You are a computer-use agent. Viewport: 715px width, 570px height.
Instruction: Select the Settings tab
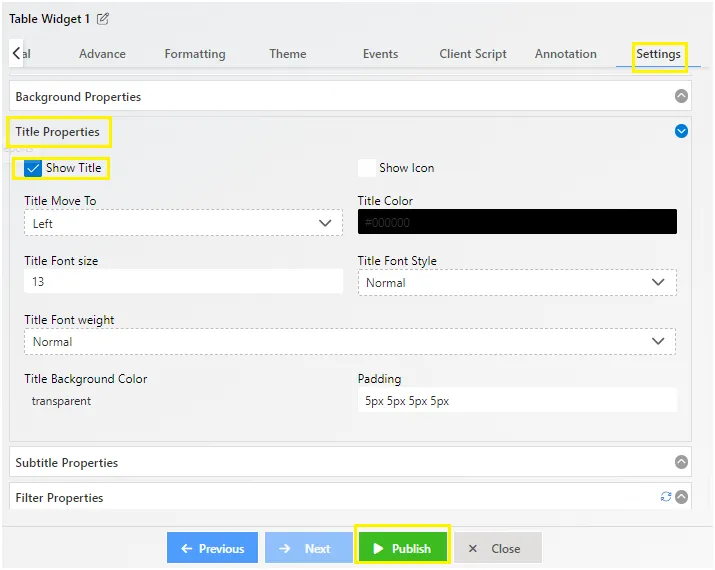(x=658, y=54)
